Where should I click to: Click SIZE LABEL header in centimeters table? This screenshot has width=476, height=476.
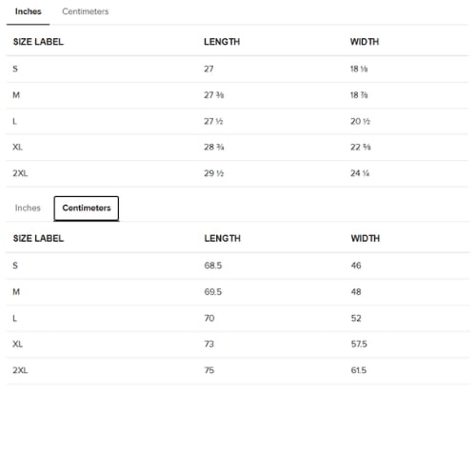pos(38,238)
